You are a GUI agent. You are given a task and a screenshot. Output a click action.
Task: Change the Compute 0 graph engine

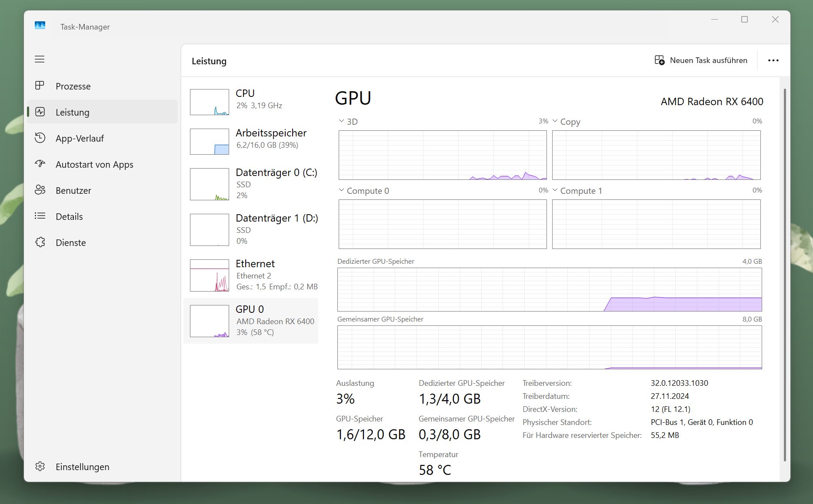[x=342, y=190]
